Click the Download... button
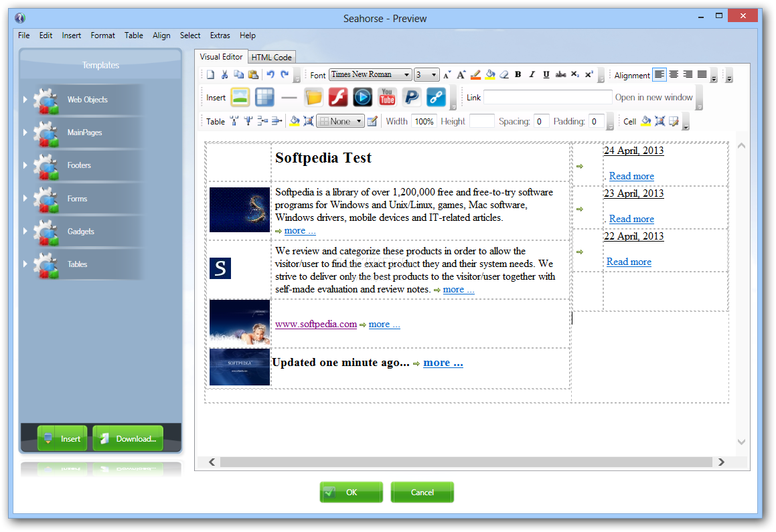This screenshot has height=532, width=776. (128, 438)
